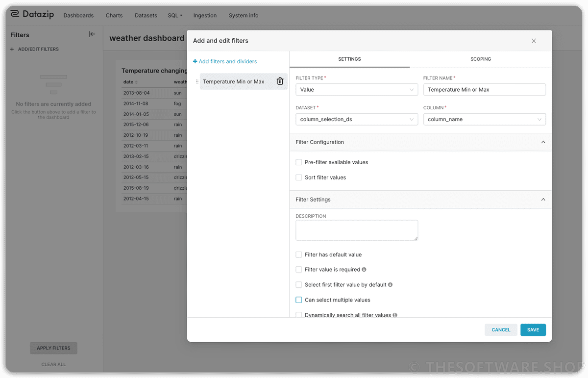Click the Cancel button
Screen dimensions: 588x378
(x=501, y=330)
